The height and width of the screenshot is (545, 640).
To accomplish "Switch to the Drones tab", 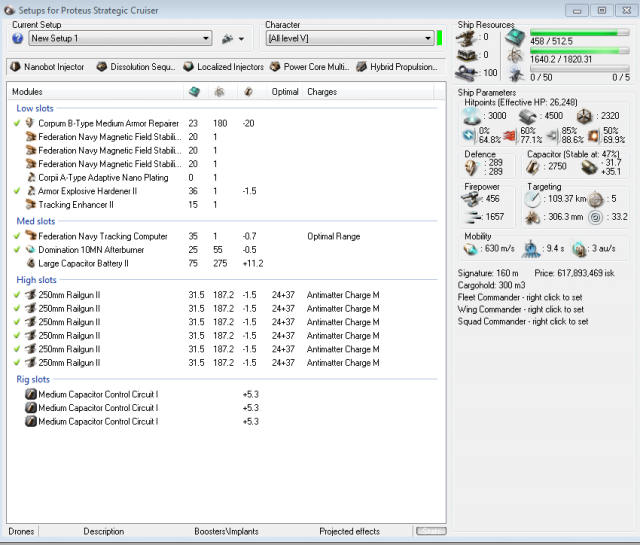I will pos(21,531).
